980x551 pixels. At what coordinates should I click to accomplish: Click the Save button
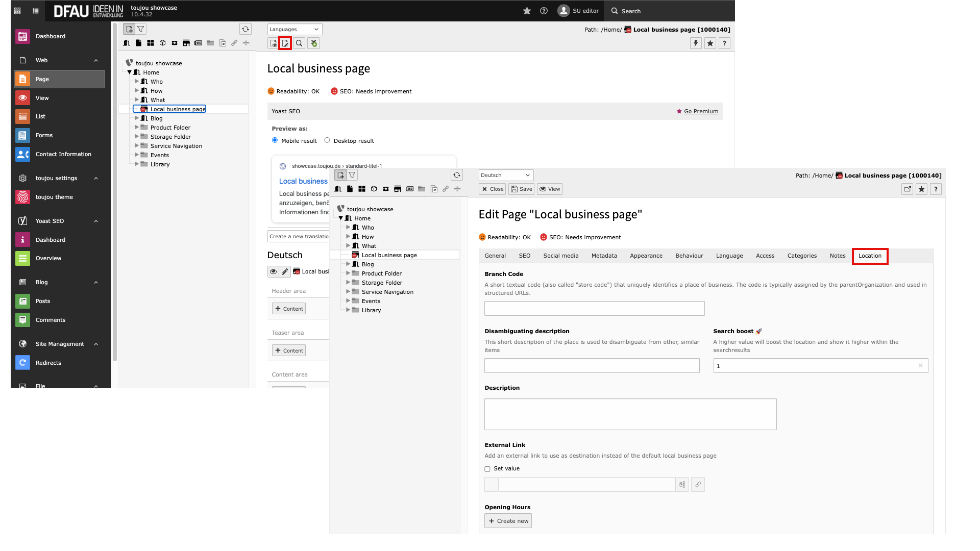[521, 189]
